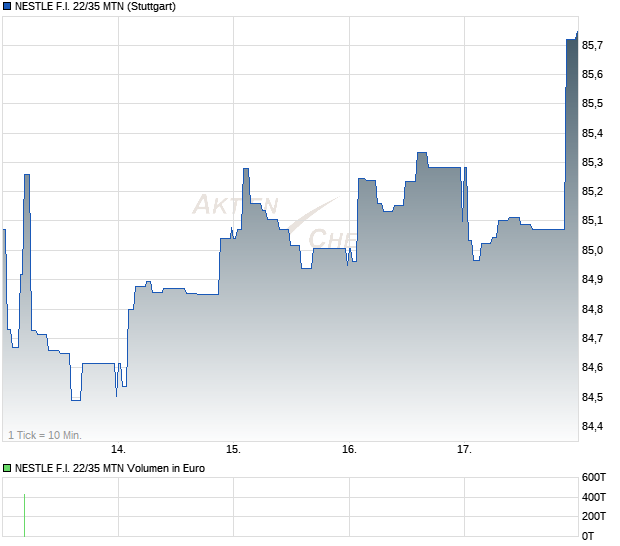The width and height of the screenshot is (620, 546).
Task: Click the blue NESTLE price legend square
Action: (7, 6)
